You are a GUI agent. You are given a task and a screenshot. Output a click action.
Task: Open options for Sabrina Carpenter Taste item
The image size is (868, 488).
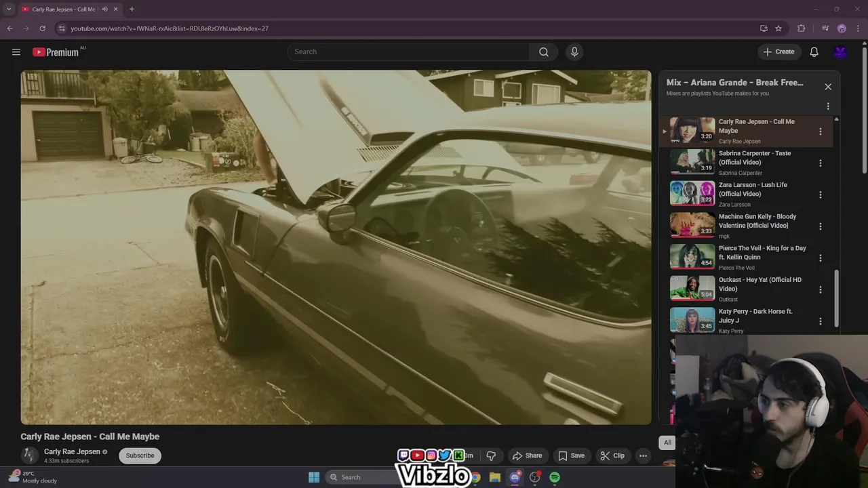(820, 163)
